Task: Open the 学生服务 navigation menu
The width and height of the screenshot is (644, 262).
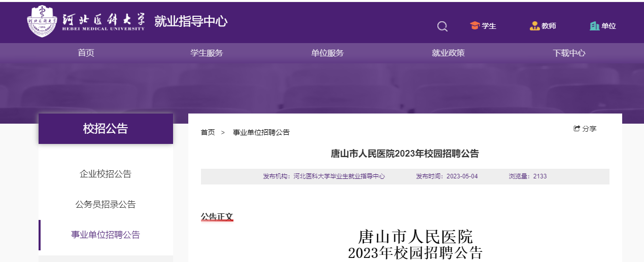Action: (207, 53)
